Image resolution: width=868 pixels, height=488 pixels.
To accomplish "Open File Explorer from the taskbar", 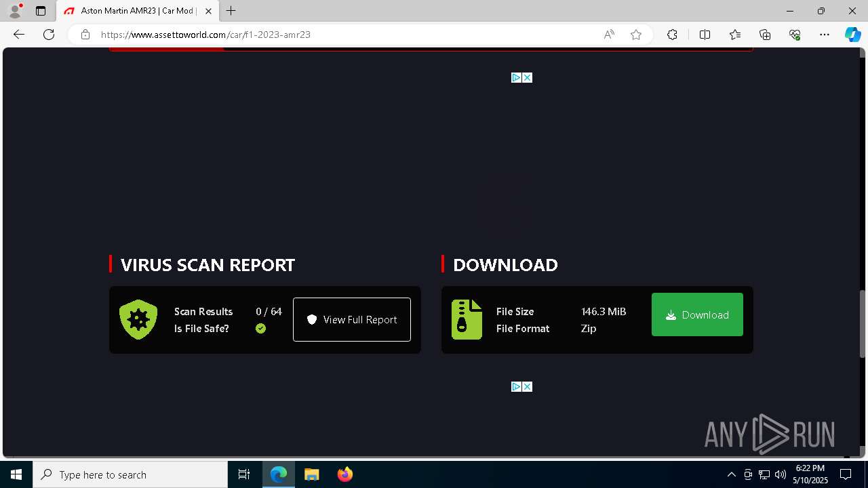I will [311, 474].
